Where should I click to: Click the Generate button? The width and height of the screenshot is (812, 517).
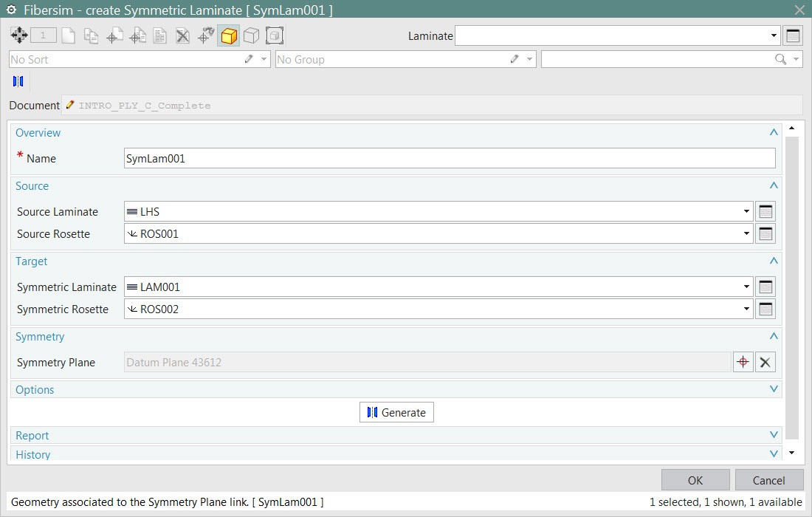pyautogui.click(x=396, y=412)
